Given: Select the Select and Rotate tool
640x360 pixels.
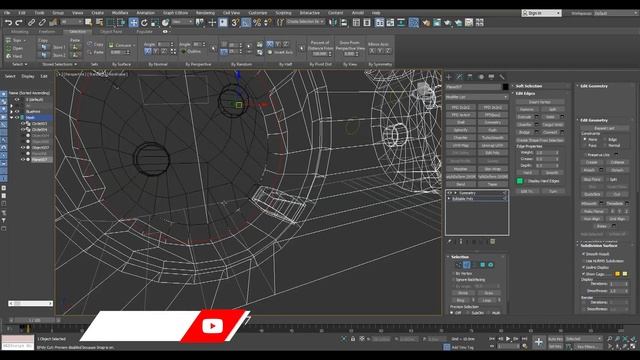Looking at the screenshot, I should pos(144,22).
